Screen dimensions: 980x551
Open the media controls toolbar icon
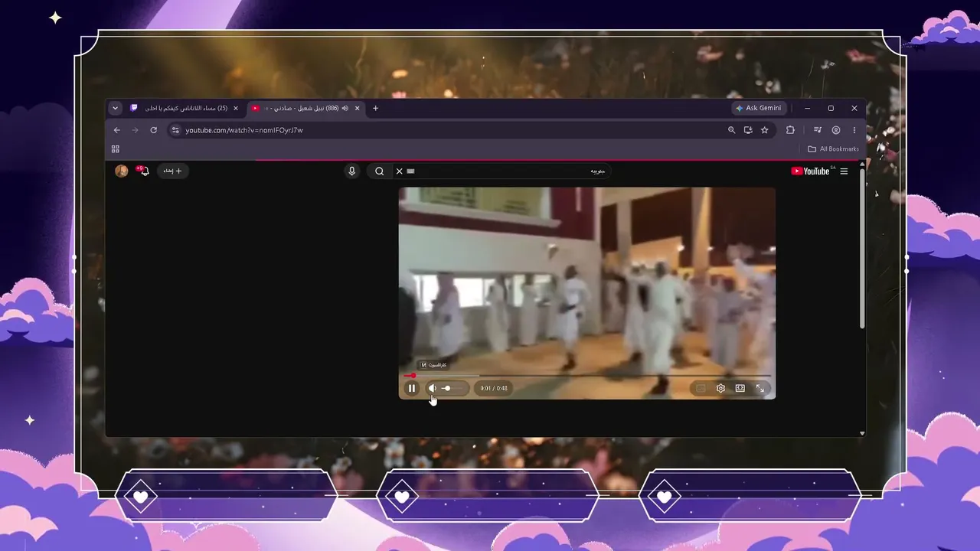point(818,130)
